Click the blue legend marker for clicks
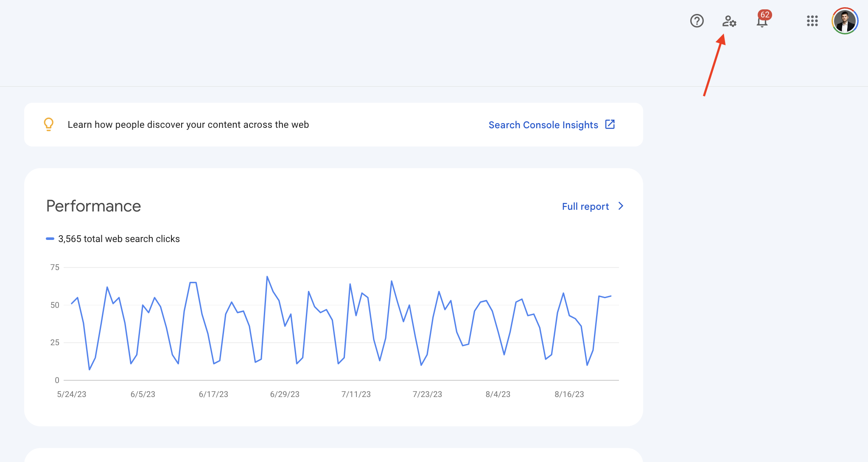The height and width of the screenshot is (462, 868). pyautogui.click(x=50, y=239)
